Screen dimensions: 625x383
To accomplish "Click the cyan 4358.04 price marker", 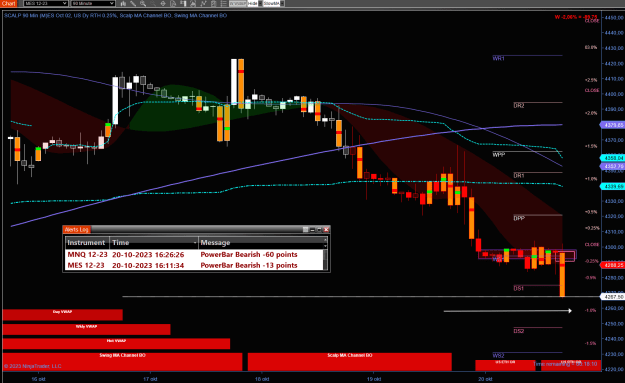I will 613,158.
